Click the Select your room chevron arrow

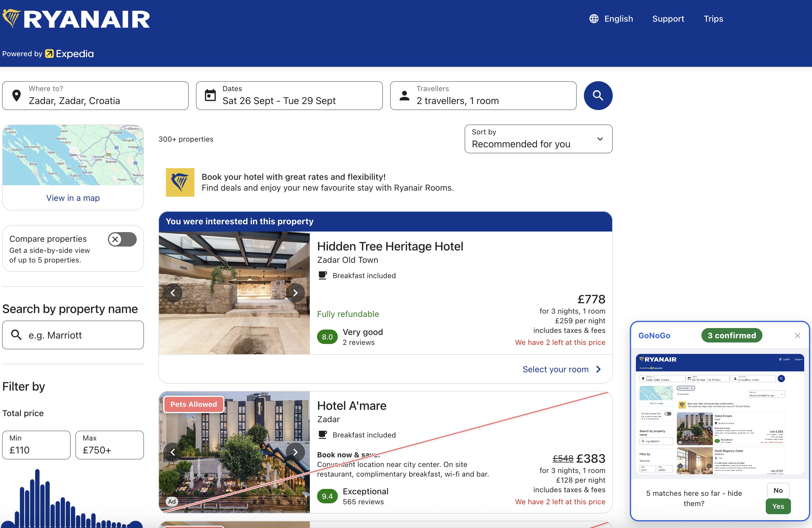point(598,369)
